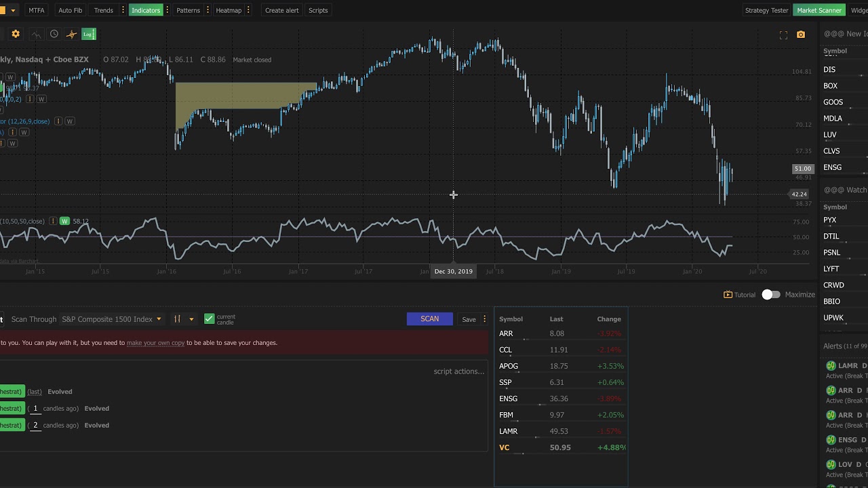Open Indicators options three-dot menu
Image resolution: width=868 pixels, height=488 pixels.
[167, 10]
